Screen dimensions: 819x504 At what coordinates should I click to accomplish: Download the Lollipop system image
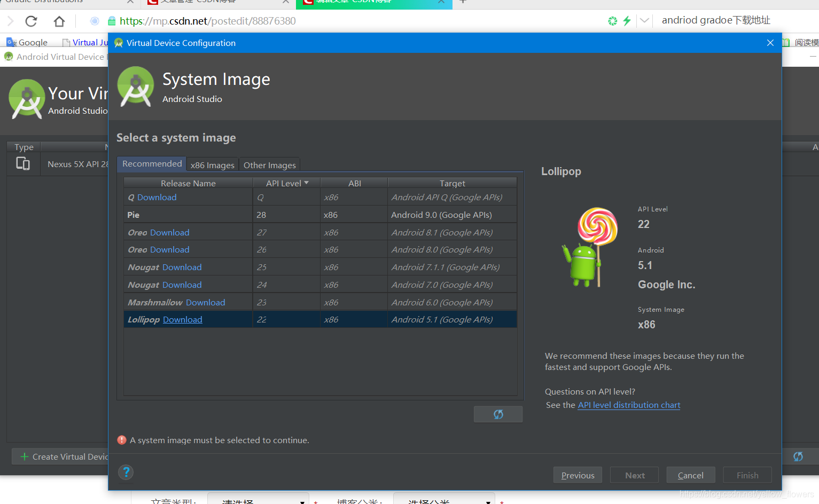coord(183,319)
